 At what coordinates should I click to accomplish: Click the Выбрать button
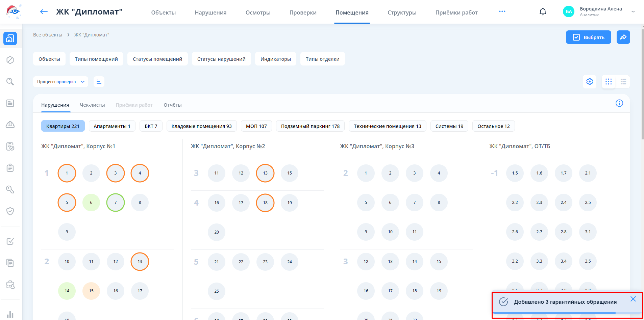click(588, 37)
